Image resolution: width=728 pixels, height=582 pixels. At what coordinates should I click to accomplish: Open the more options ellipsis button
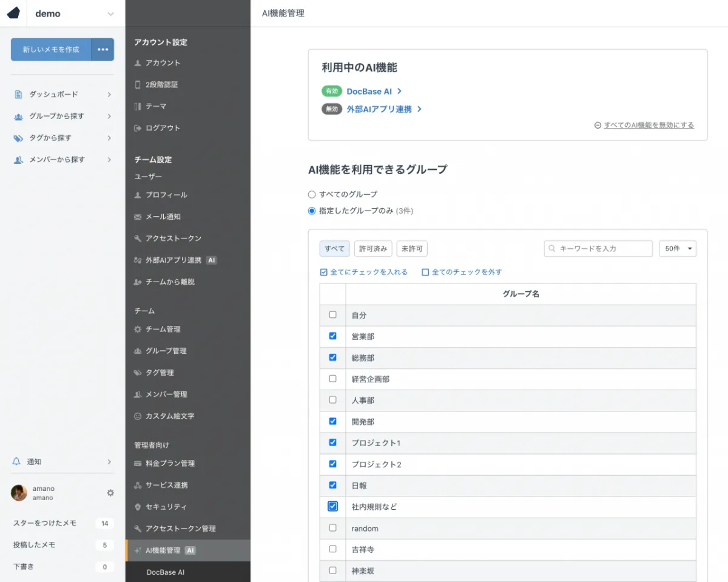103,49
